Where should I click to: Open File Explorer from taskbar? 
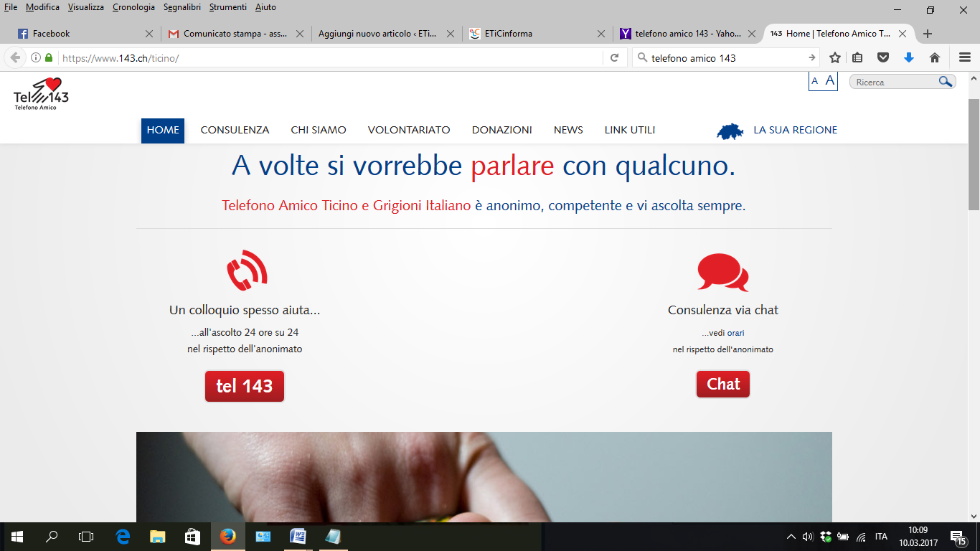coord(157,537)
